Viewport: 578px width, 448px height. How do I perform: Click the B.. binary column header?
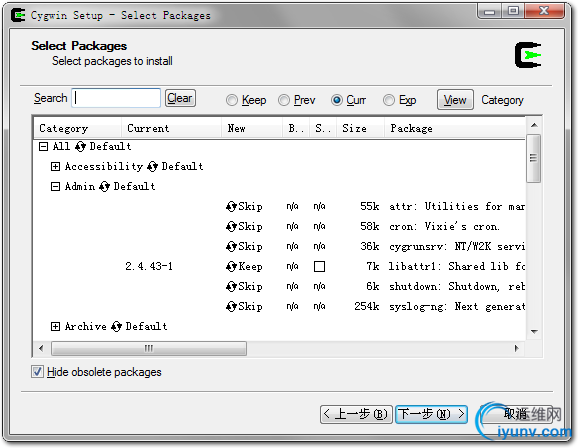tap(296, 128)
